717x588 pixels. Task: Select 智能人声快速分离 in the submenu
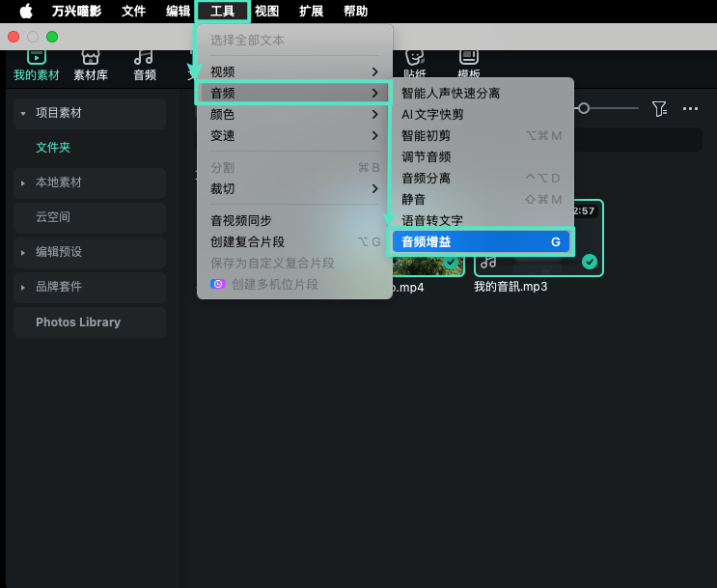pos(481,94)
